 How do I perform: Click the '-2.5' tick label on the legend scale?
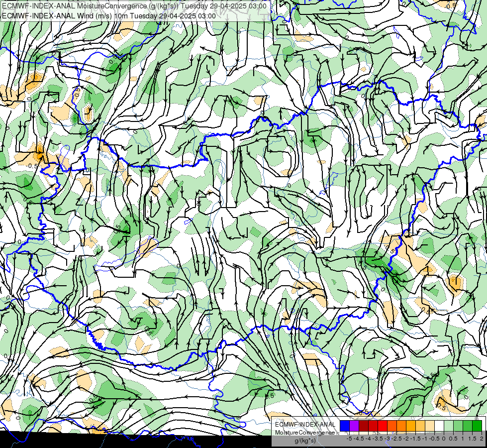point(396,439)
